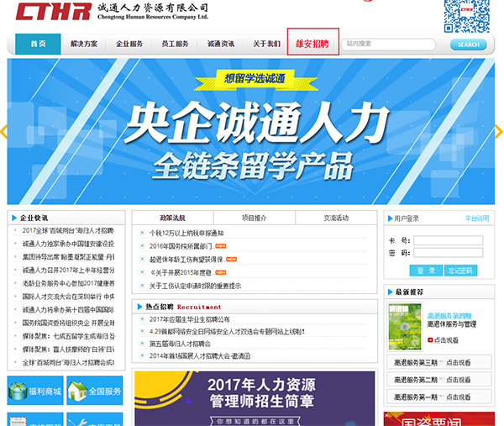Open the 福利商城 welfare mall tile

(34, 392)
